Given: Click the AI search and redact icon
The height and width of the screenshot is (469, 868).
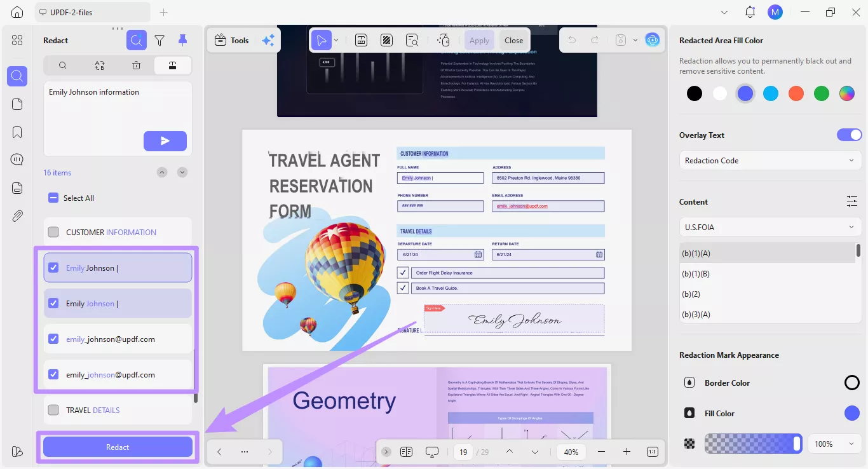Looking at the screenshot, I should (137, 40).
